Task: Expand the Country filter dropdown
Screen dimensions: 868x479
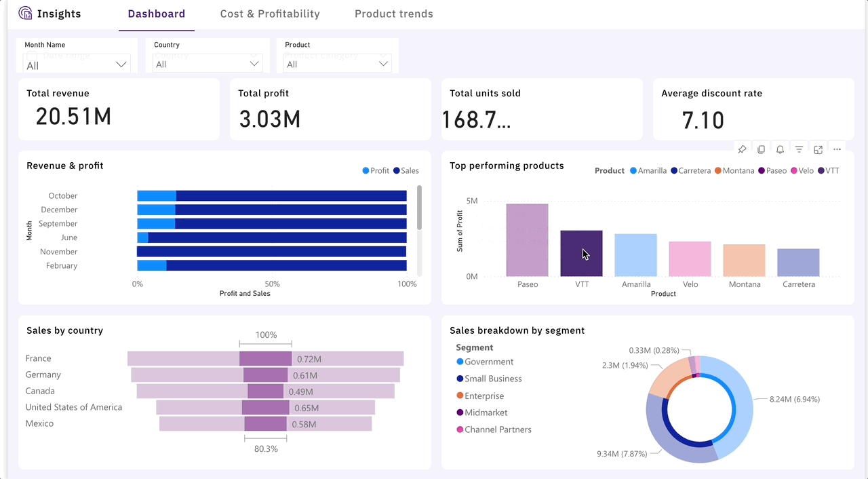Action: click(206, 63)
